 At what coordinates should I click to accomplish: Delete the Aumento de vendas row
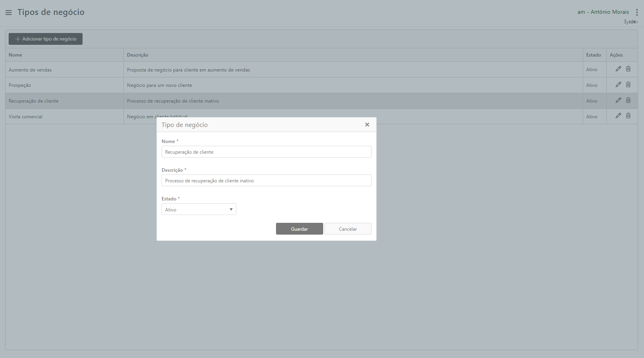(628, 69)
